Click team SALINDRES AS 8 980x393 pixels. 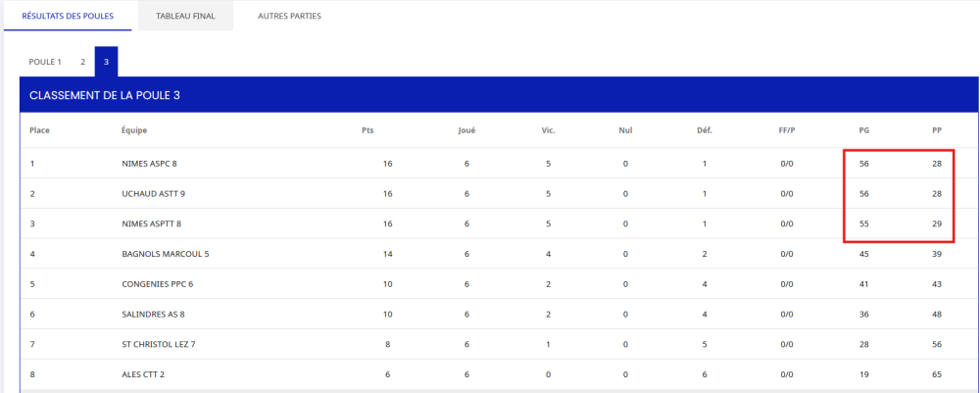click(154, 315)
